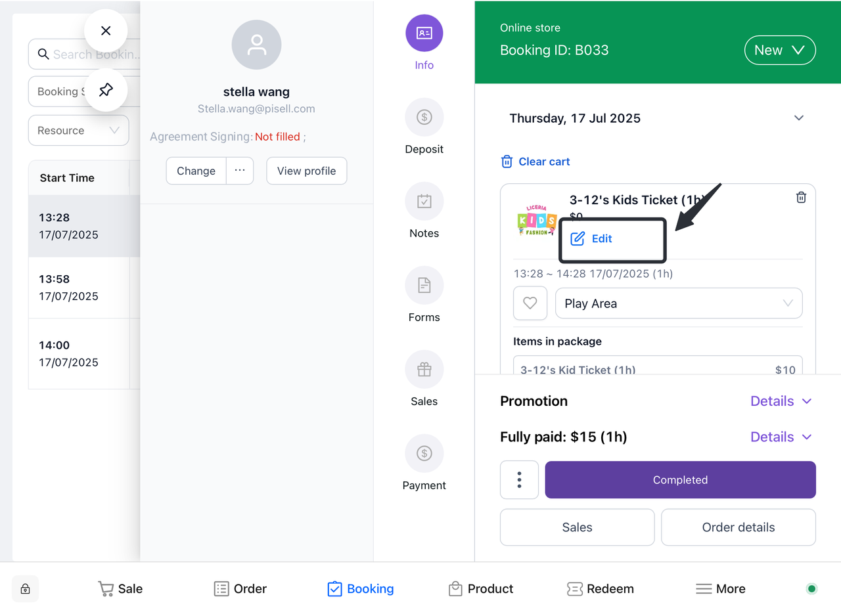
Task: Open the New status dropdown
Action: (779, 51)
